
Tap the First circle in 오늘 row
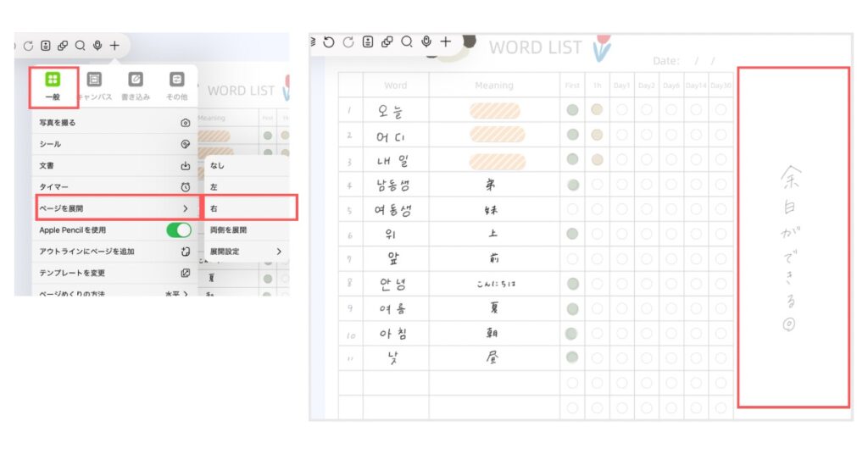click(x=572, y=110)
